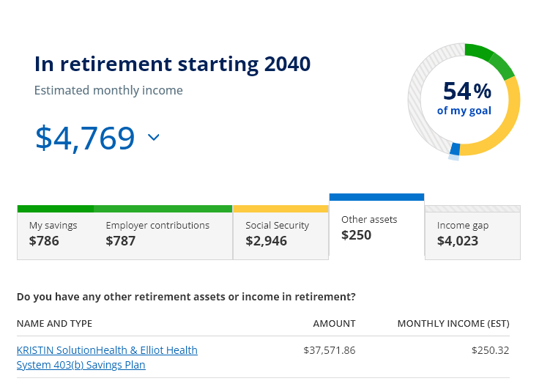Click the MONTHLY INCOME (EST) column header
This screenshot has width=550, height=392.
tap(453, 324)
